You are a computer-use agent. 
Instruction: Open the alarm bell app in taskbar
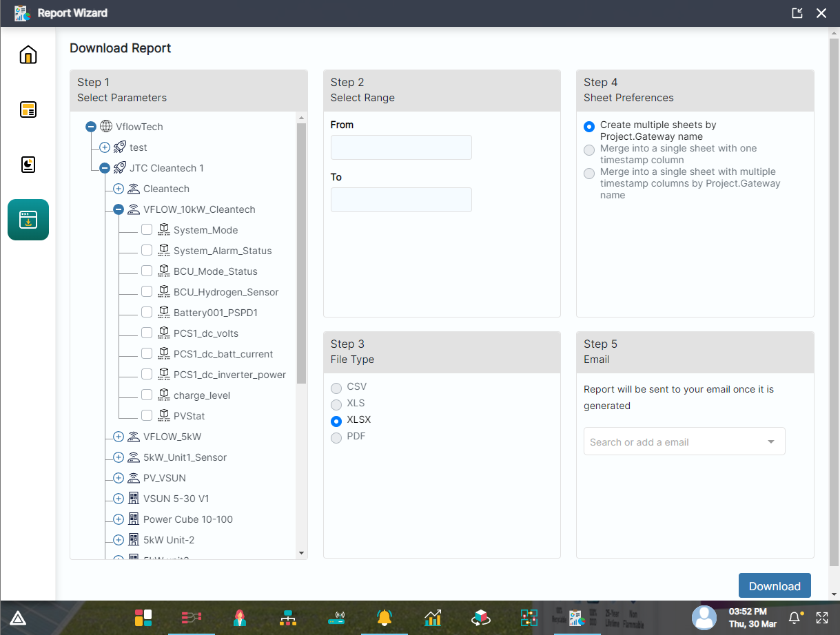click(385, 617)
